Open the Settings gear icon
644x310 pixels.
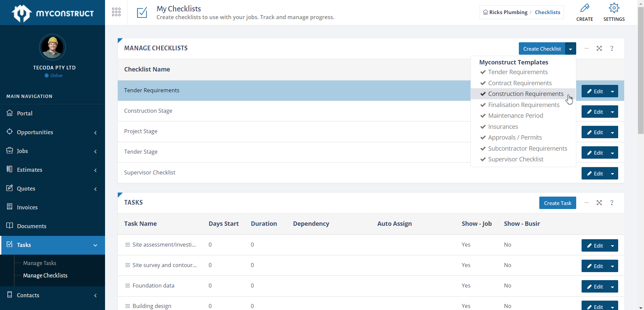614,8
